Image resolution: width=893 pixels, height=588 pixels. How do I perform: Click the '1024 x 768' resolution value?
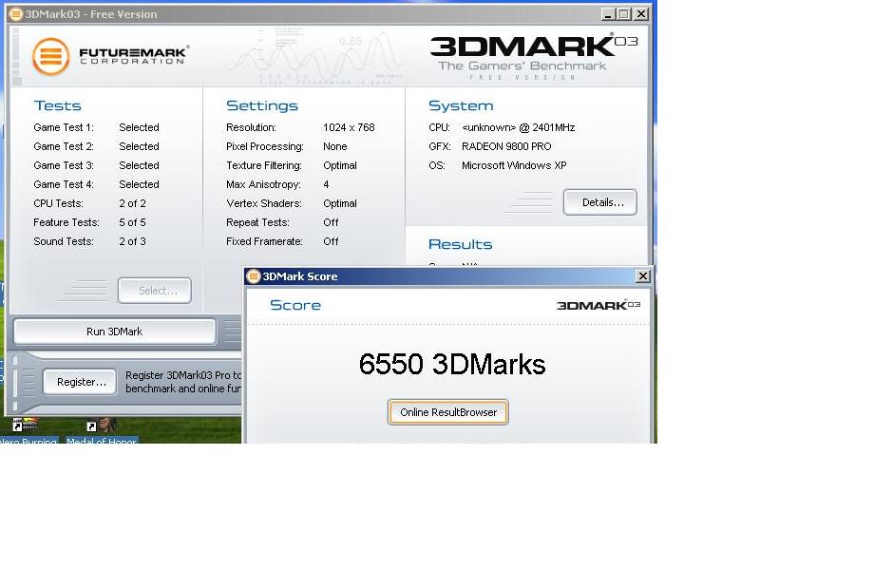pyautogui.click(x=349, y=127)
